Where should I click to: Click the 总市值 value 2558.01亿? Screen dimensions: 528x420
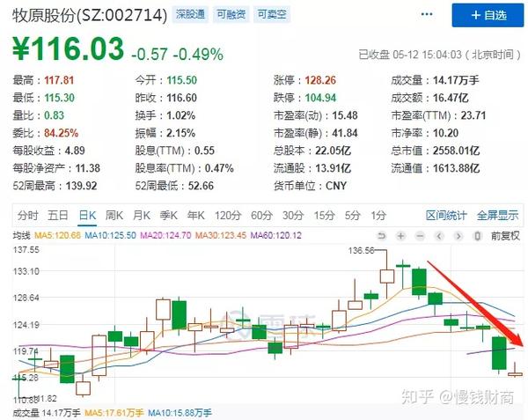(x=456, y=151)
